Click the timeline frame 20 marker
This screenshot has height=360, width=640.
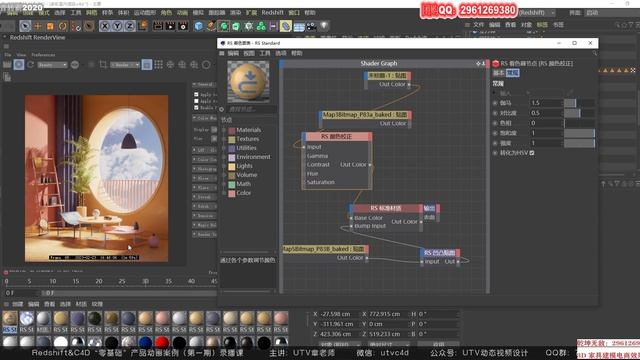click(x=99, y=281)
